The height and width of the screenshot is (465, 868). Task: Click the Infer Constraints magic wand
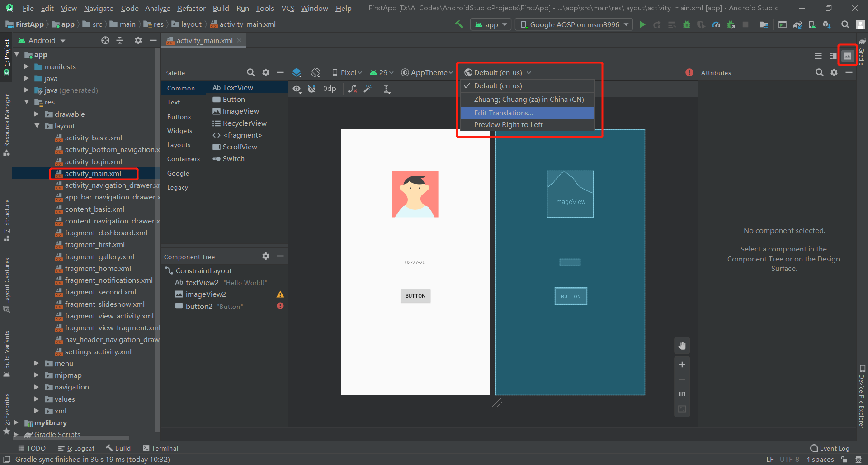[x=368, y=89]
